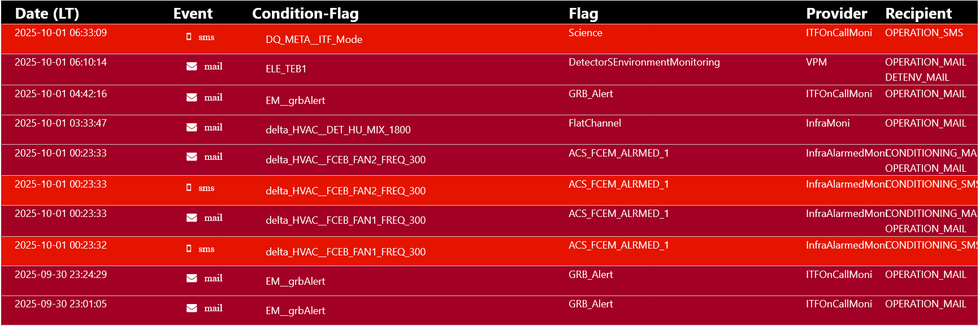The width and height of the screenshot is (980, 326).
Task: Sort by the Date (LT) column header
Action: tap(47, 14)
